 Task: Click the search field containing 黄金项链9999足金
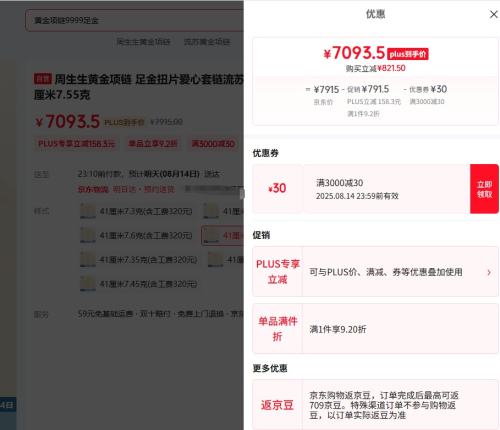click(x=135, y=20)
